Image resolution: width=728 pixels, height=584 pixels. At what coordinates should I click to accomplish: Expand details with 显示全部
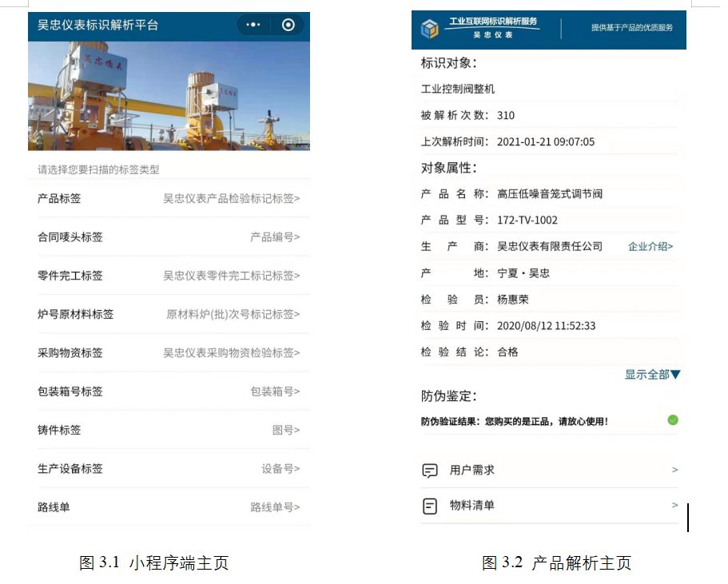(652, 375)
